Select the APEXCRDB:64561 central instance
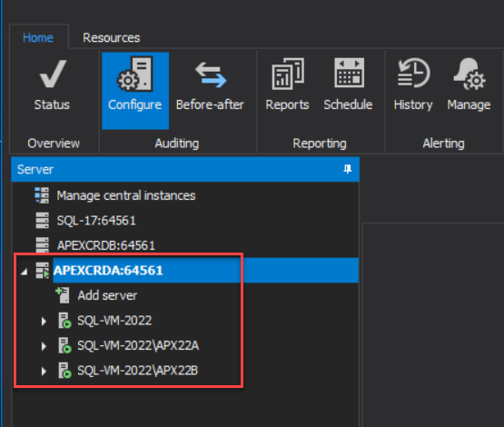504x427 pixels. 106,245
